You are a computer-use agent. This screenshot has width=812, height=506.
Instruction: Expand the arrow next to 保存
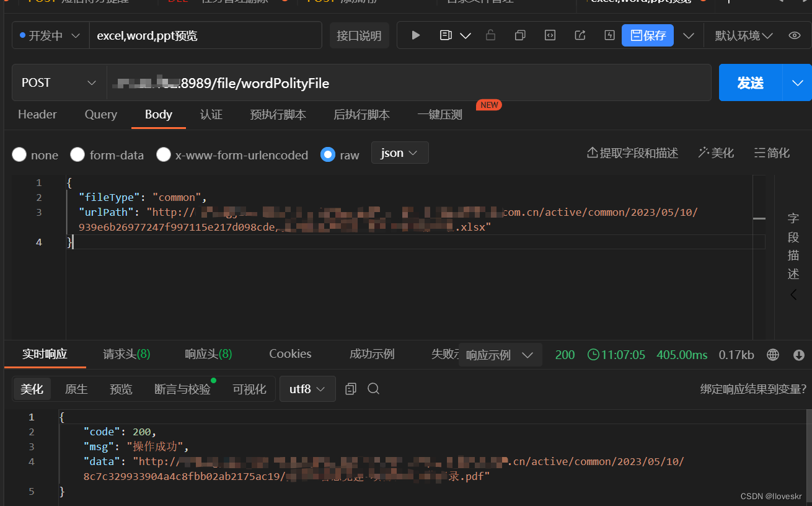[x=688, y=35]
